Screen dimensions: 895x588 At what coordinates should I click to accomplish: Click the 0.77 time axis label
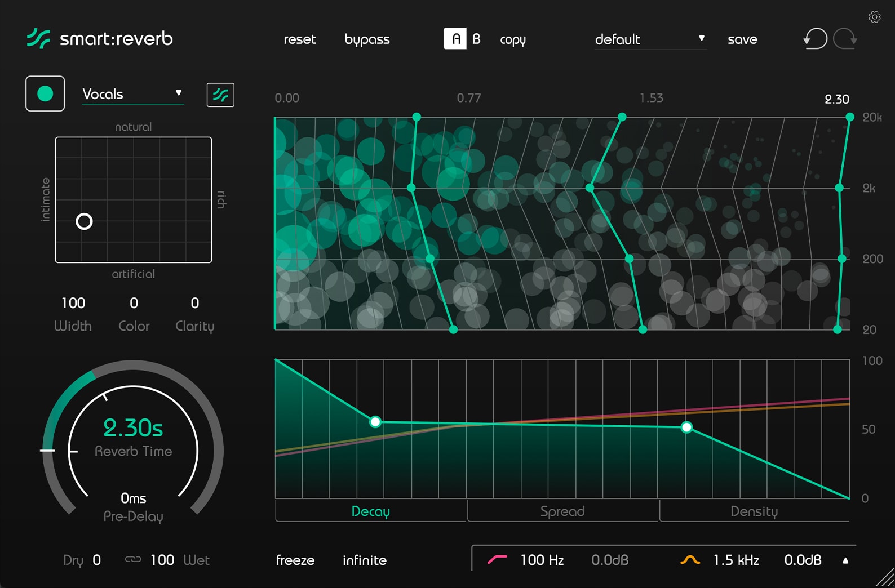(x=469, y=98)
